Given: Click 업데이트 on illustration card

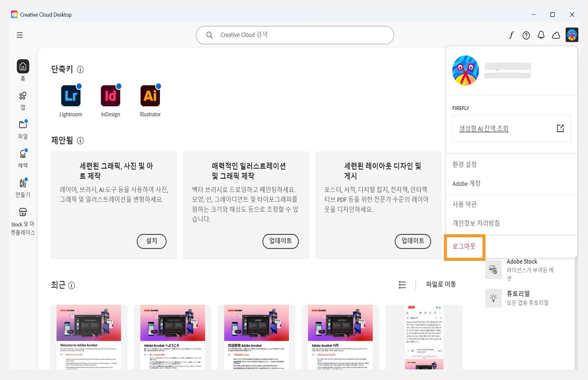Looking at the screenshot, I should tap(280, 241).
